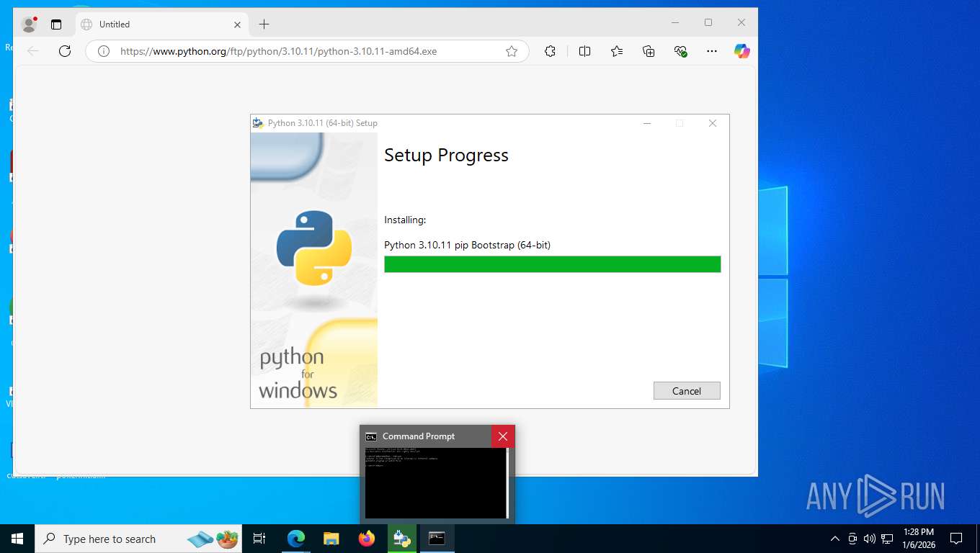Open the volume control tray icon
The width and height of the screenshot is (980, 553).
pos(870,539)
